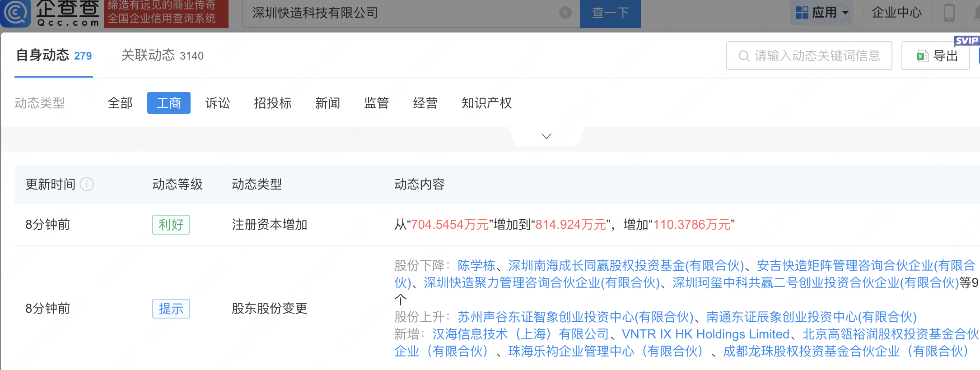Expand the filter panel chevron
The image size is (980, 370).
point(546,136)
